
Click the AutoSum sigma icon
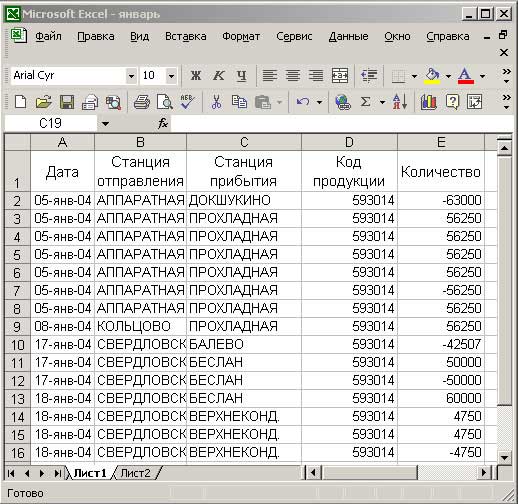[366, 102]
